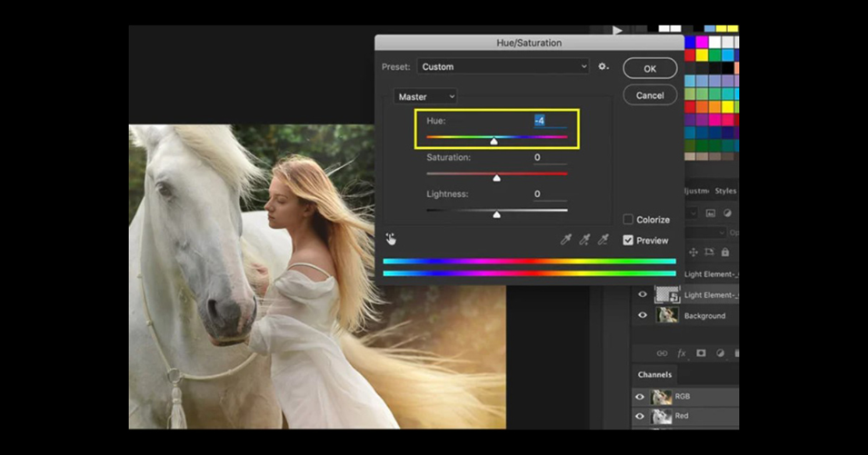Pick the pure white swatch

pos(714,42)
